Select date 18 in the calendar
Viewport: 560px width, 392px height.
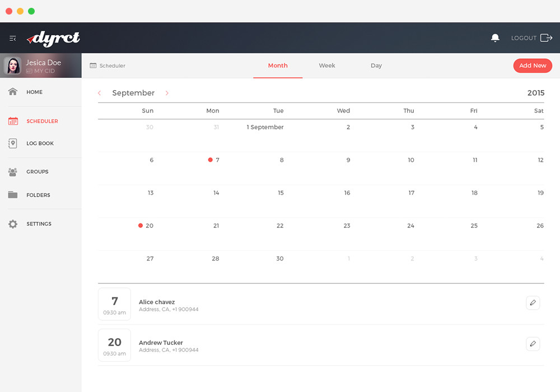click(x=474, y=193)
